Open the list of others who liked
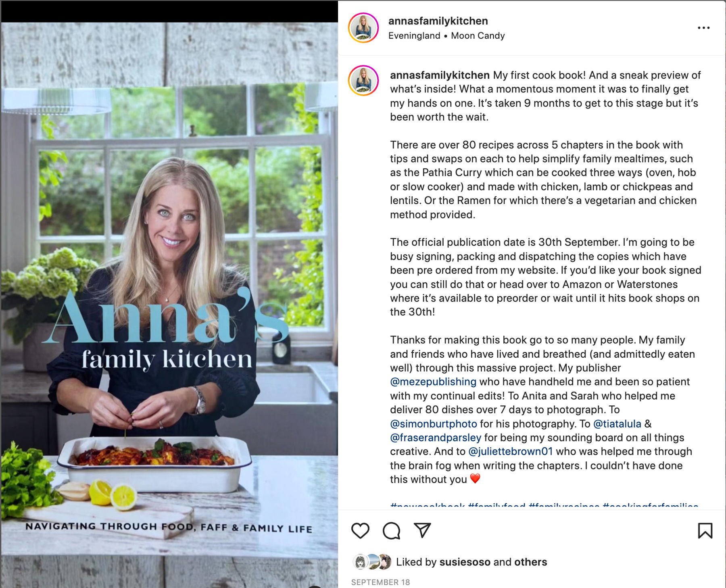 coord(530,562)
